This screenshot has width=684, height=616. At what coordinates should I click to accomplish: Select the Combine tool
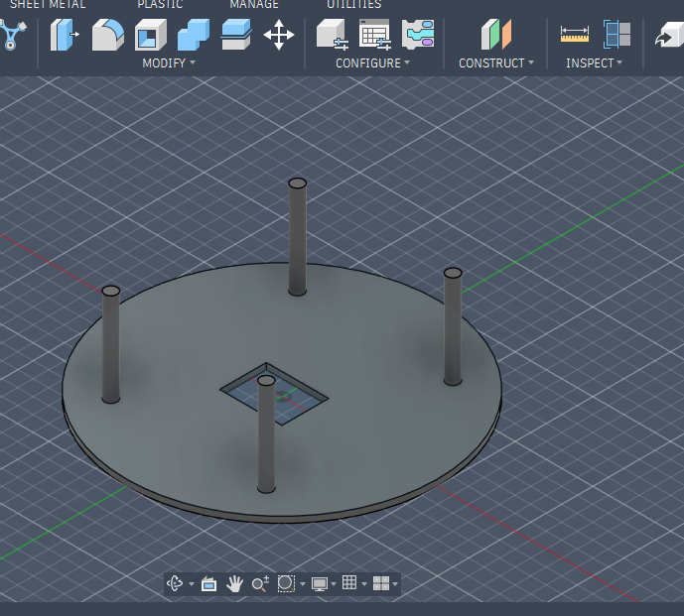point(194,35)
